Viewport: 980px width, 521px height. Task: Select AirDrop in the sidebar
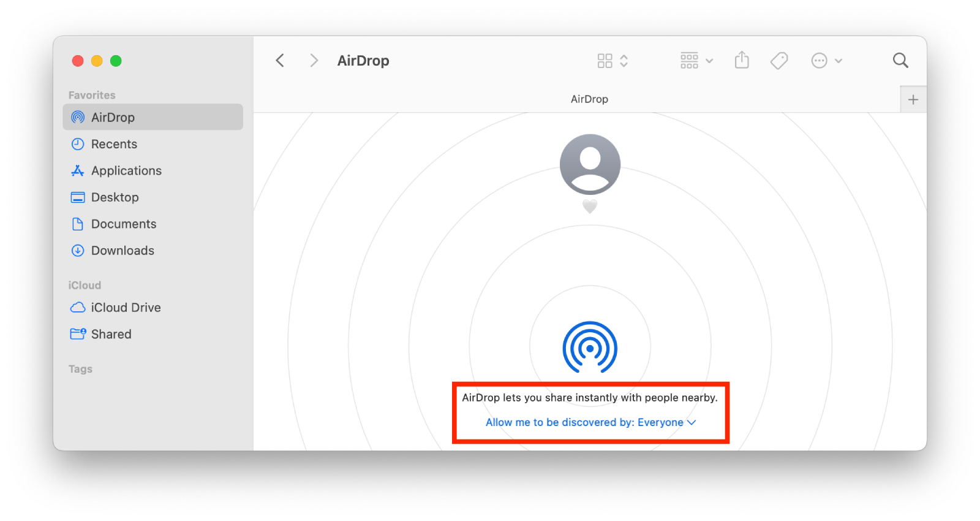pos(153,117)
